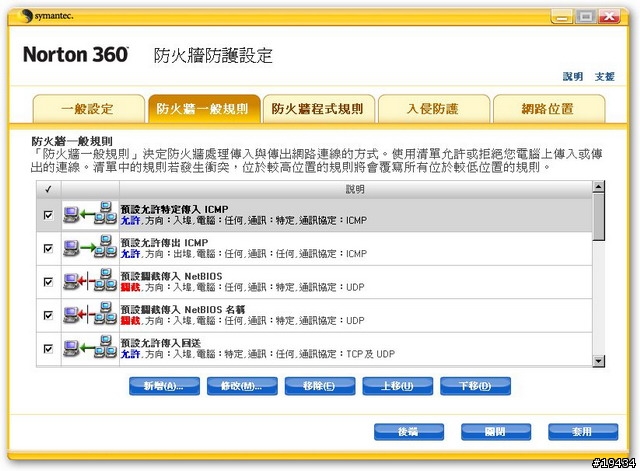Screen dimensions: 640x471
Task: Click the checkmark column header
Action: [49, 189]
